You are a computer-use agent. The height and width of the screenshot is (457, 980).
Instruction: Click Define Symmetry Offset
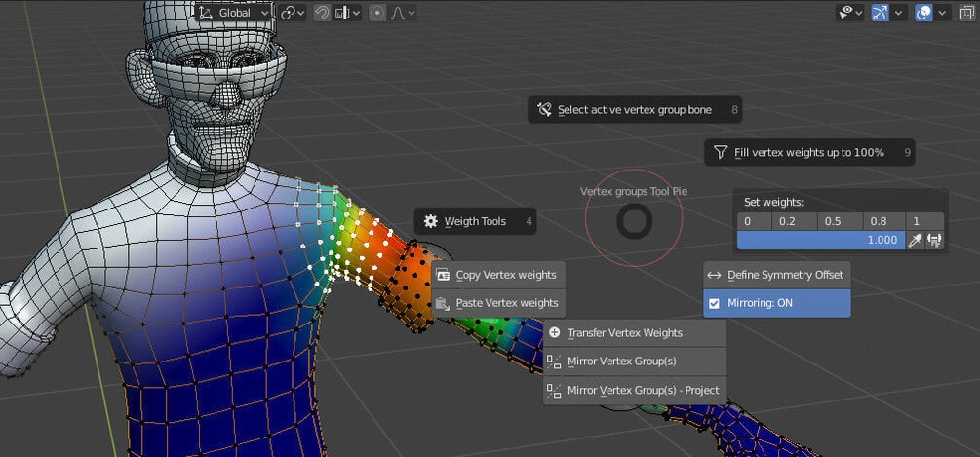(x=777, y=275)
